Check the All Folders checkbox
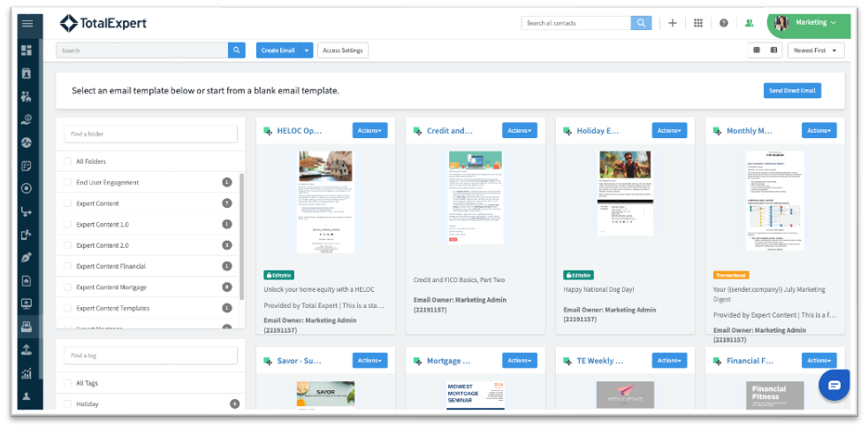Screen dimensions: 868x430 67,161
